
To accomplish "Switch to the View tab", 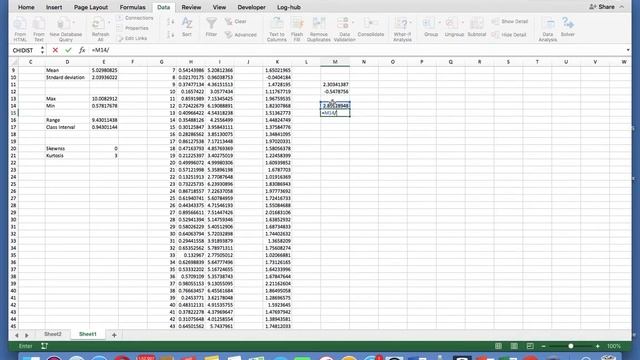I will click(x=219, y=7).
